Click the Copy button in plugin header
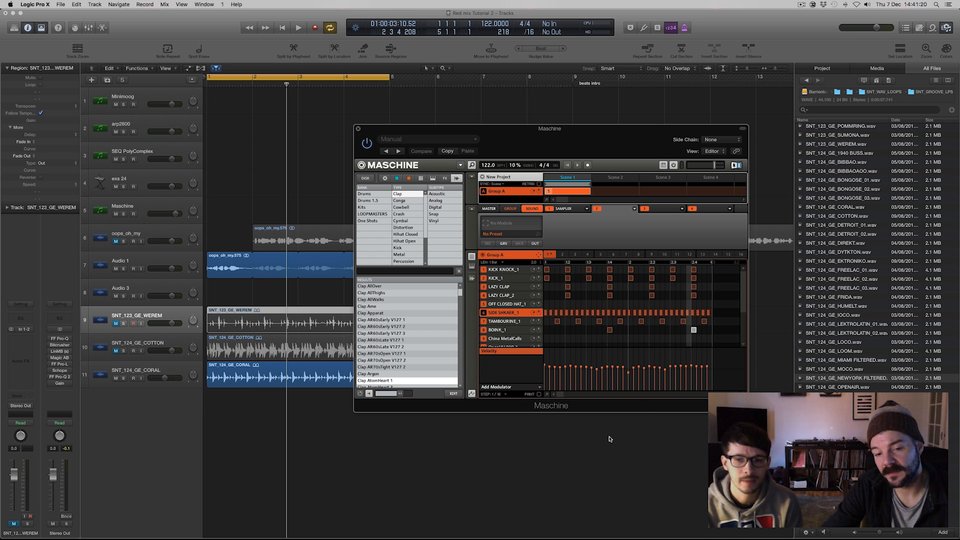 pyautogui.click(x=448, y=151)
